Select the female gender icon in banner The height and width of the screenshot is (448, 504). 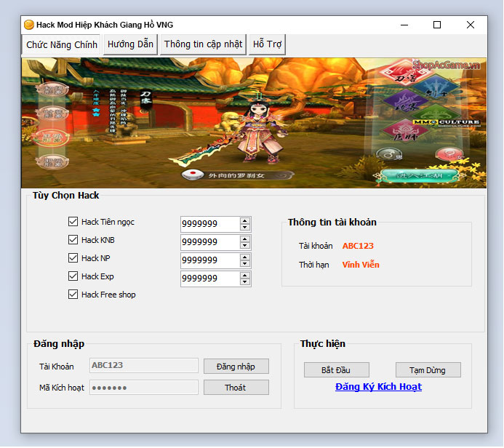point(449,154)
